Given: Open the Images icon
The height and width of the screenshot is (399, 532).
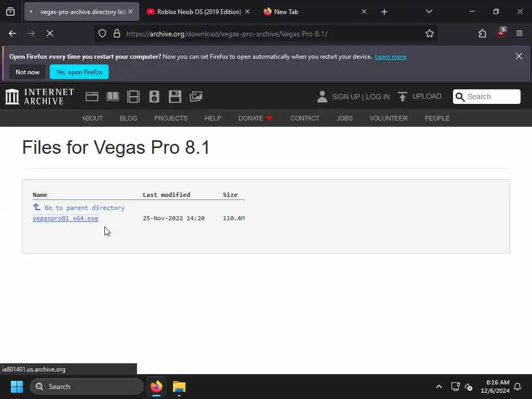Looking at the screenshot, I should click(x=196, y=97).
